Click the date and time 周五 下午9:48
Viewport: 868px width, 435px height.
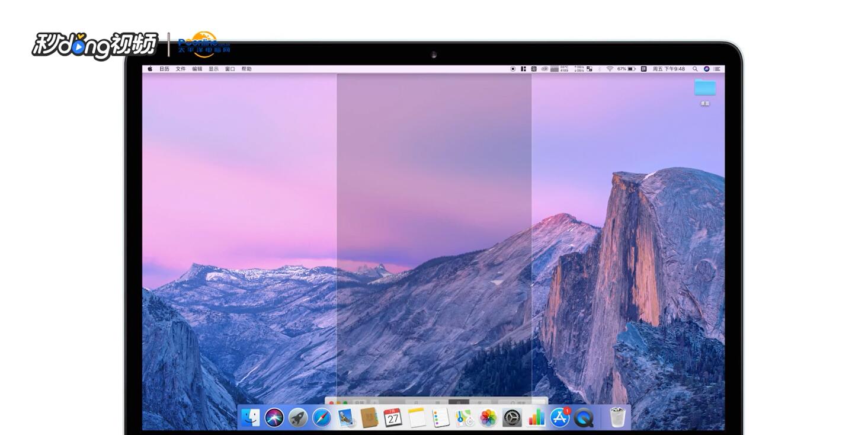(x=669, y=69)
